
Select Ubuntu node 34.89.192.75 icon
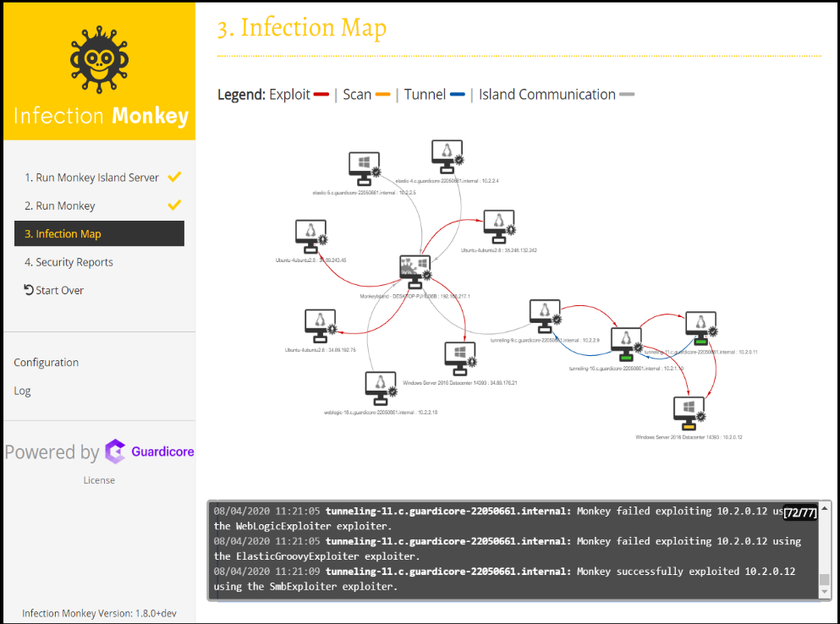pyautogui.click(x=321, y=326)
